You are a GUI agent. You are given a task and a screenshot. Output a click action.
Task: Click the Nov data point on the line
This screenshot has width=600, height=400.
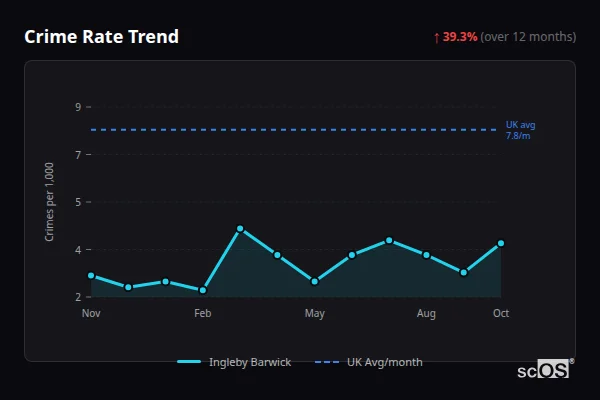tap(91, 276)
